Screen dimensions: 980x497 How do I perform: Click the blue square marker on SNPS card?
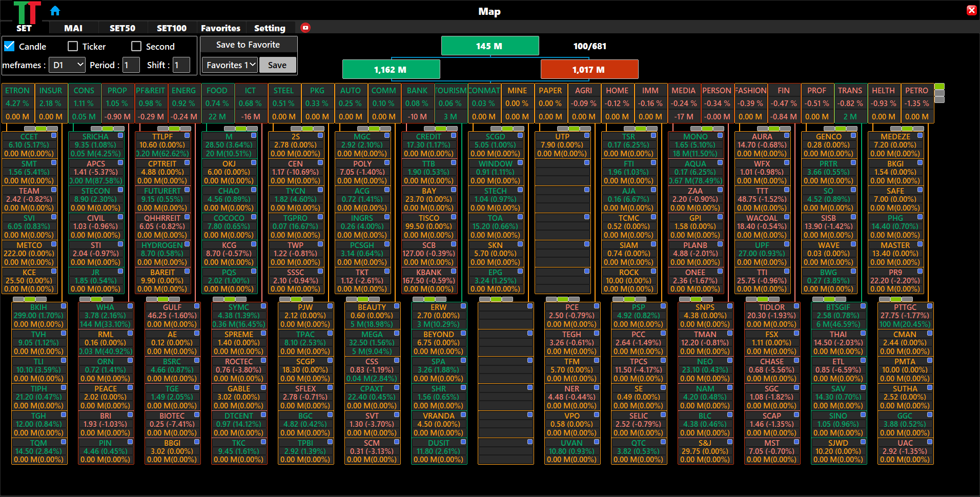[730, 306]
